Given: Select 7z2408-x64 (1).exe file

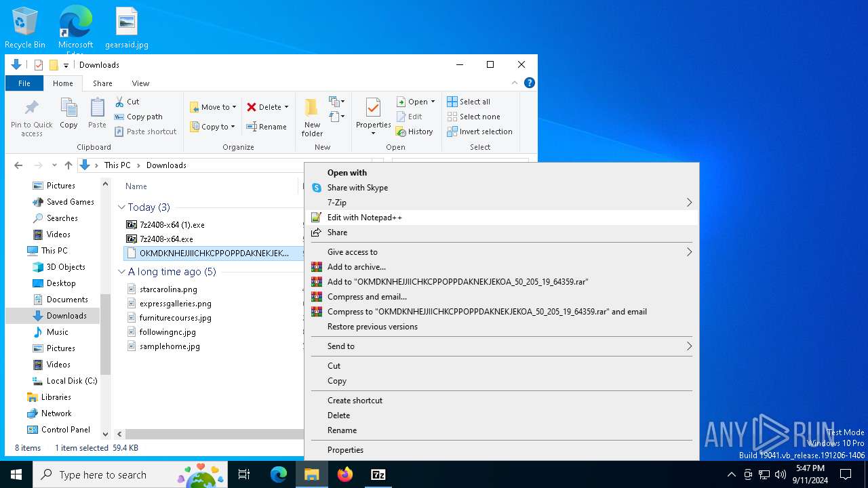Looking at the screenshot, I should [x=172, y=225].
